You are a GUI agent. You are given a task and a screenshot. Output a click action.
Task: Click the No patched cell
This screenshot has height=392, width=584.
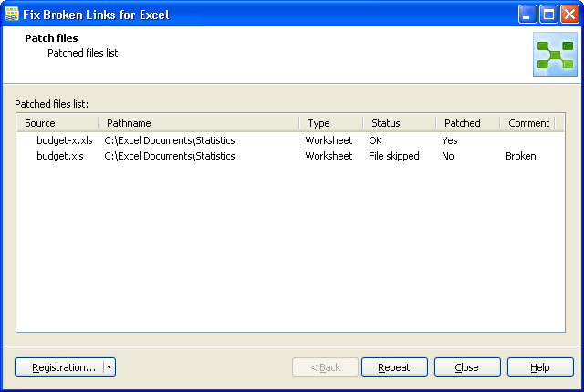pyautogui.click(x=448, y=156)
